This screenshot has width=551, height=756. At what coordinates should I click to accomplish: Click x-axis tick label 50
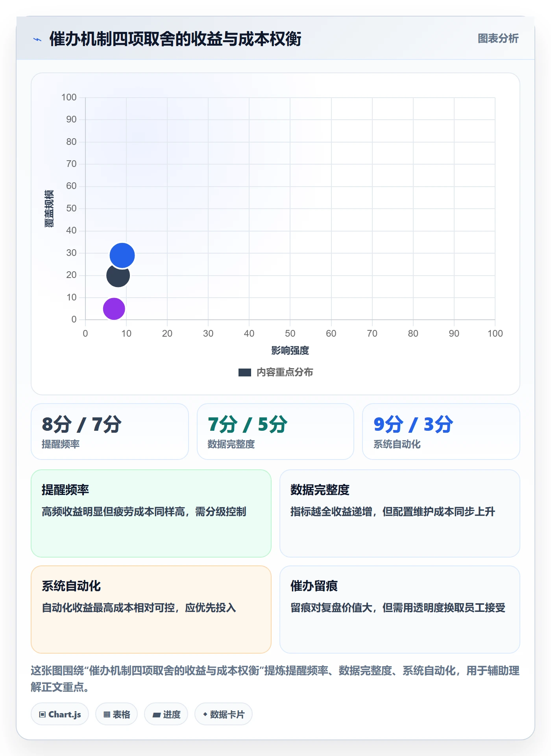click(x=290, y=334)
